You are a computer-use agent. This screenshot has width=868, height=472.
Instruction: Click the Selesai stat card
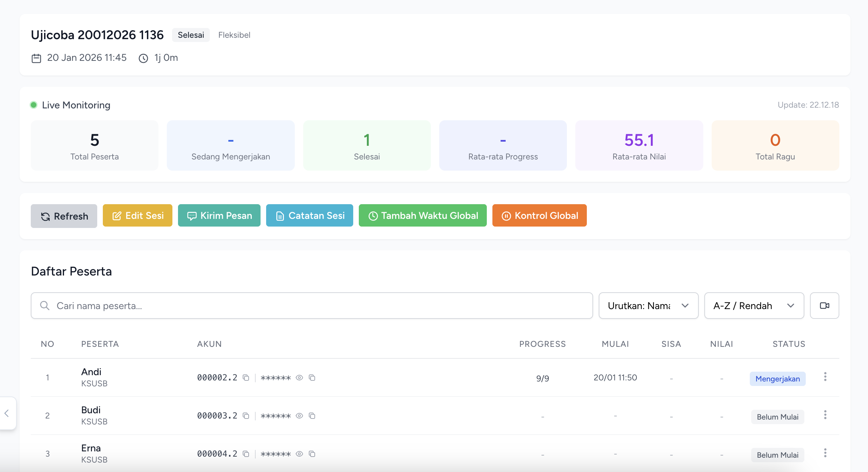367,145
